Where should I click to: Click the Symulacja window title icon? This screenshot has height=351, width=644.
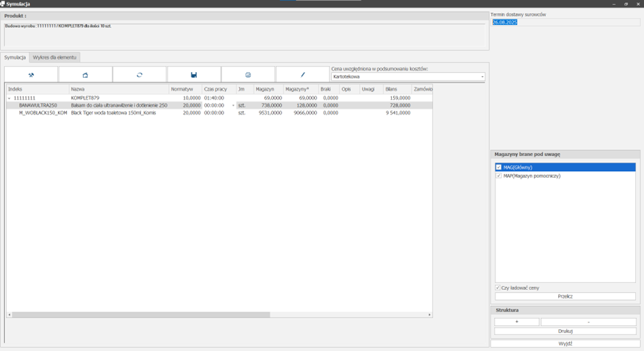click(x=3, y=4)
